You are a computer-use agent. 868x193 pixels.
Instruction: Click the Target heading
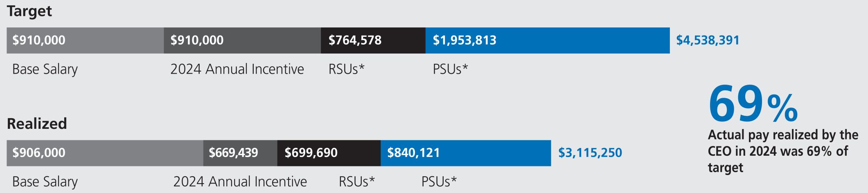click(29, 11)
